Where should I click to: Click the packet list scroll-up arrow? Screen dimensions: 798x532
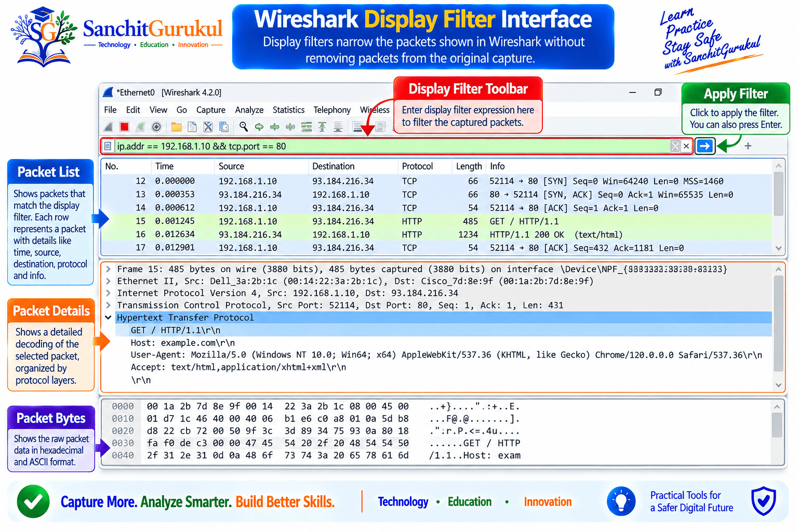[778, 166]
